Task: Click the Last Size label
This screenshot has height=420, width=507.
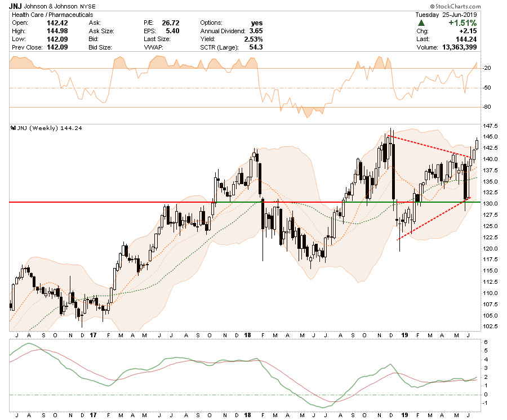Action: [157, 39]
